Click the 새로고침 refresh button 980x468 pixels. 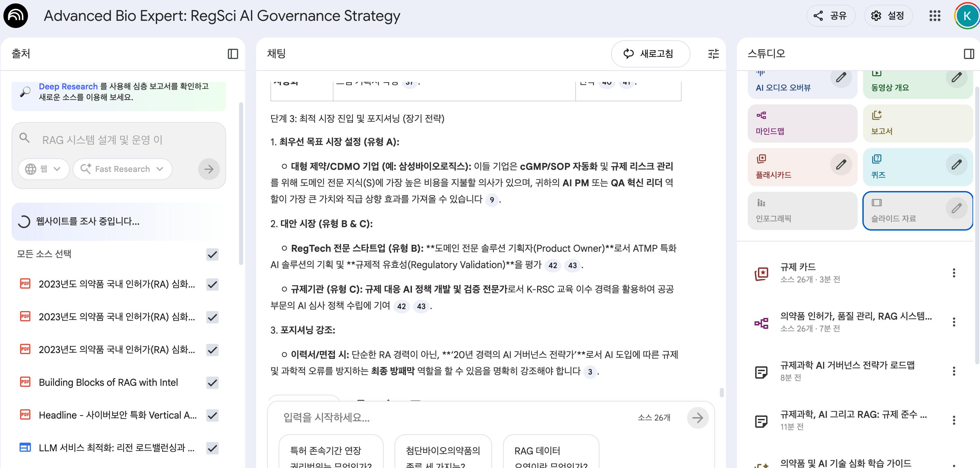(x=650, y=54)
